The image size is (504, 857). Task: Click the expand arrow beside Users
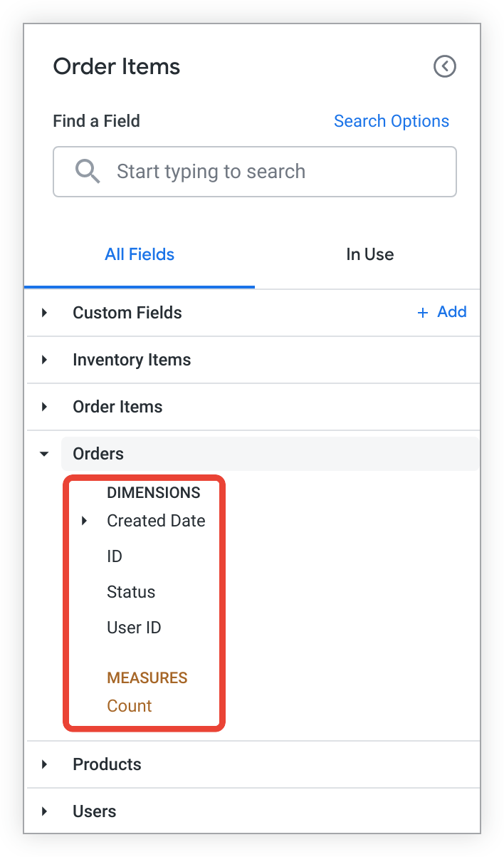click(43, 811)
